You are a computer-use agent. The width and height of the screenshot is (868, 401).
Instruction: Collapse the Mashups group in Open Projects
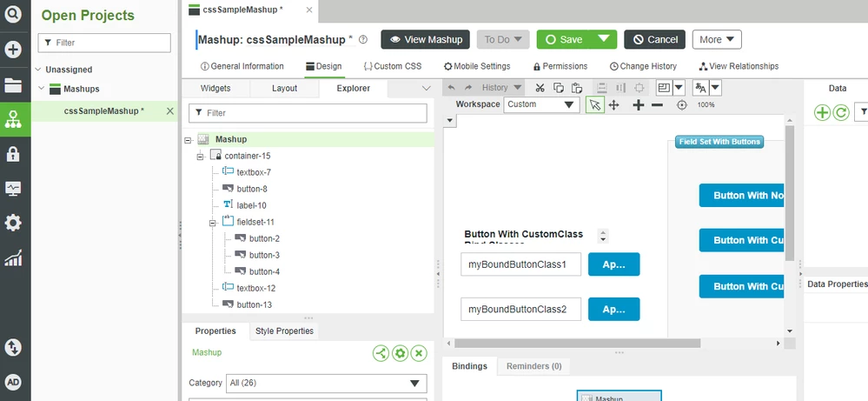point(42,89)
